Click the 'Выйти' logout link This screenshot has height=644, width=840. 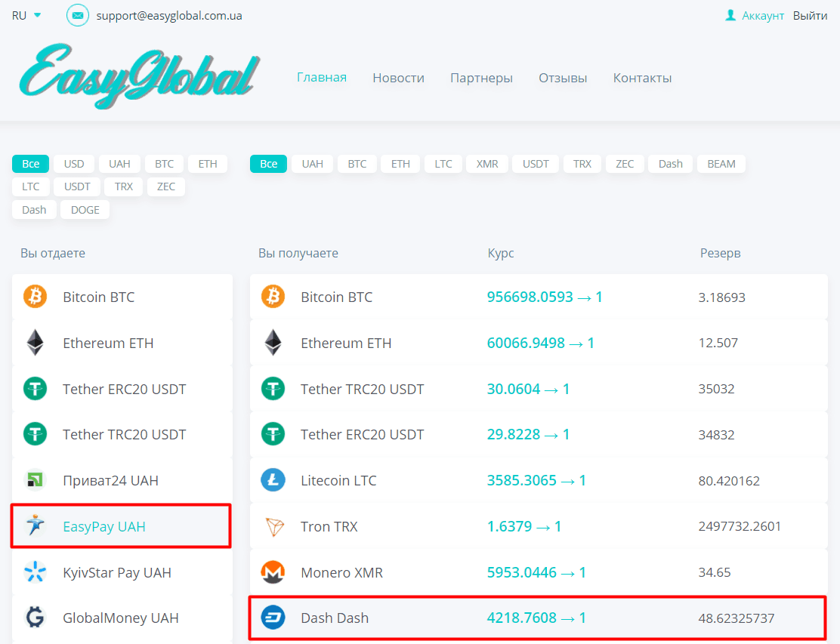[811, 15]
